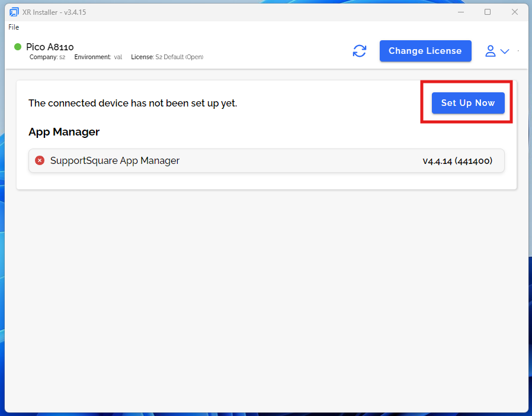532x416 pixels.
Task: Click the Environment: val label
Action: [x=98, y=57]
